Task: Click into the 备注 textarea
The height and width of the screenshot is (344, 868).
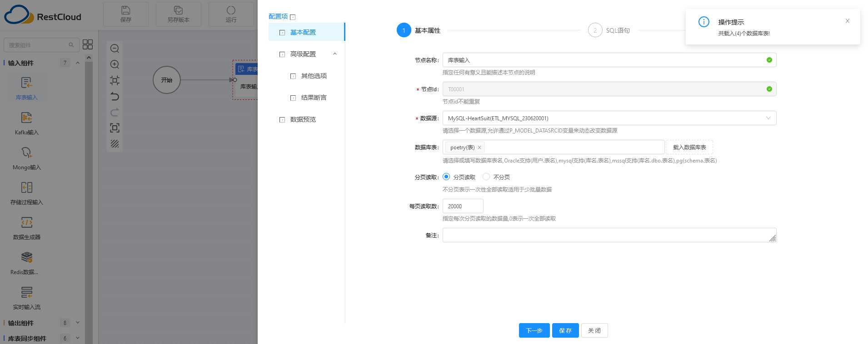Action: point(609,235)
